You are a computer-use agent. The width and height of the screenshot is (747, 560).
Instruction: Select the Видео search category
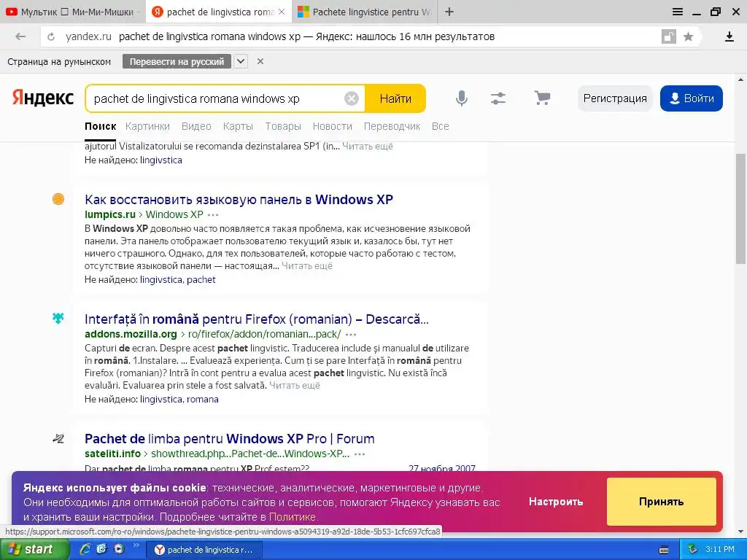[196, 126]
